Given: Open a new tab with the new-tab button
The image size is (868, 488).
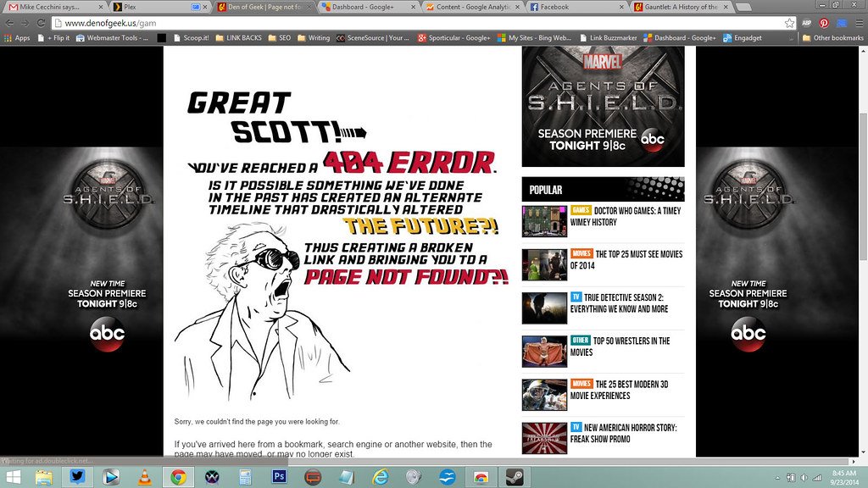Looking at the screenshot, I should [x=744, y=7].
